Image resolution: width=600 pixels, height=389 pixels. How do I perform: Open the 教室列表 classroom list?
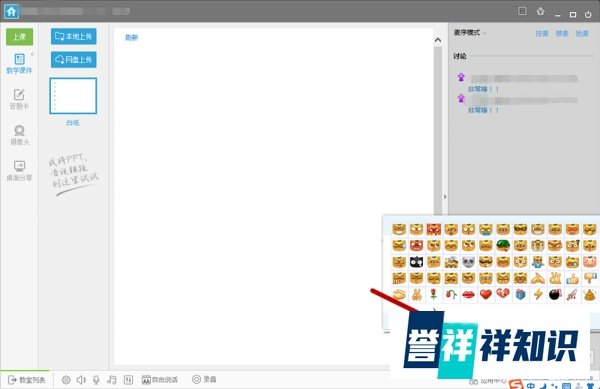(26, 380)
